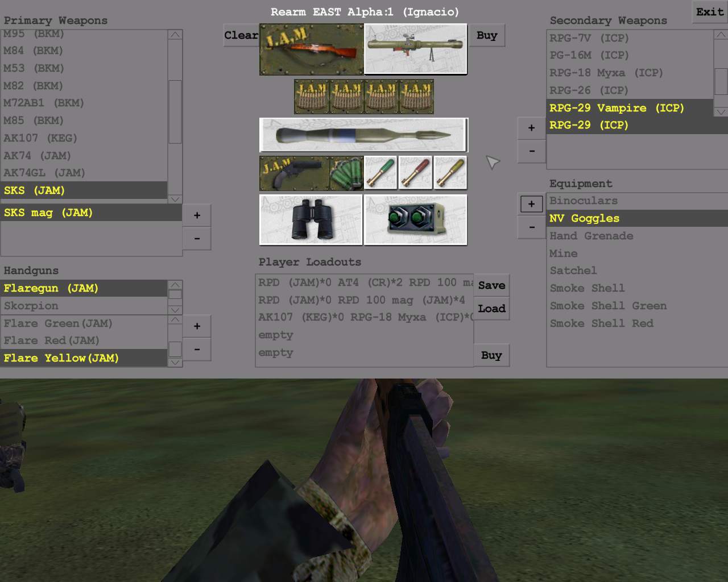Clear the current loadout
The image size is (728, 582).
point(241,35)
